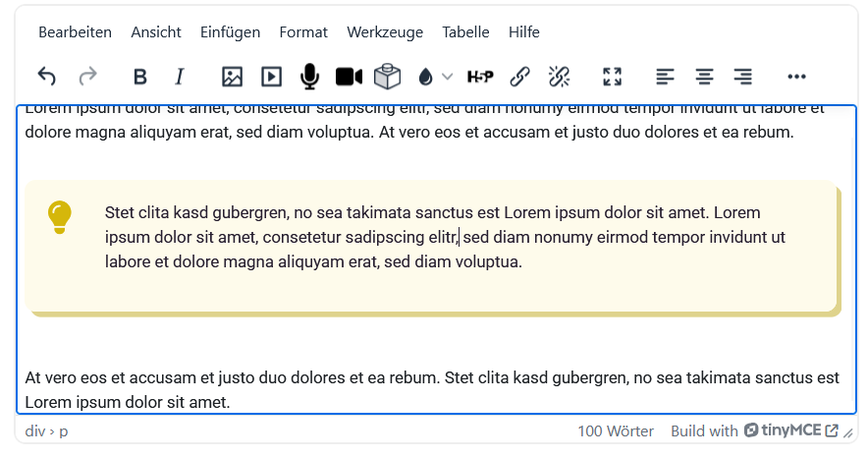868x458 pixels.
Task: Open the Format menu
Action: 303,32
